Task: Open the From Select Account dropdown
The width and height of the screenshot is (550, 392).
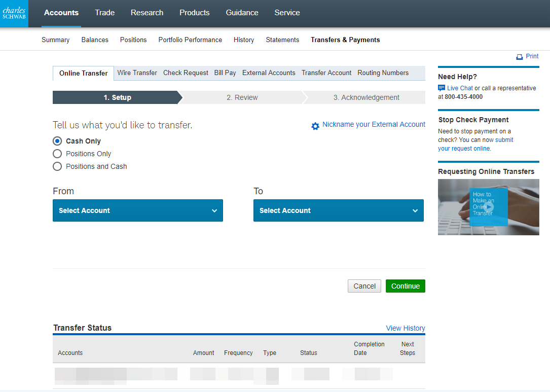Action: (137, 210)
